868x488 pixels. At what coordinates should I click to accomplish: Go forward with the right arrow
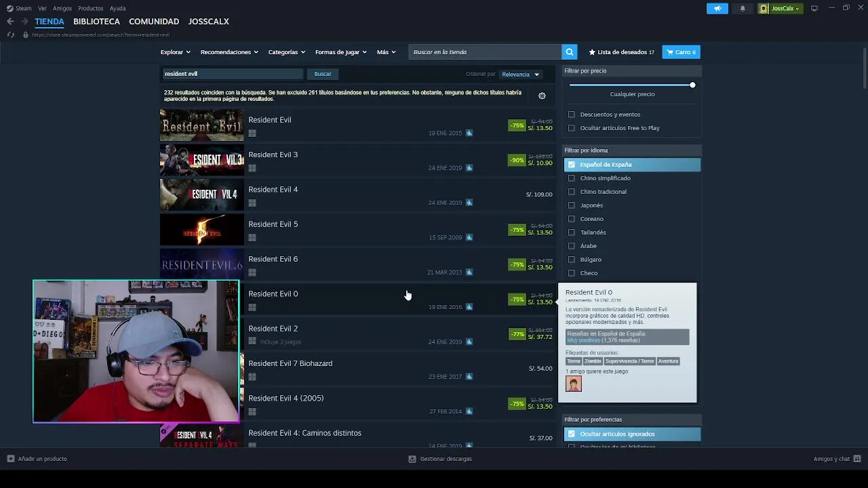click(24, 22)
